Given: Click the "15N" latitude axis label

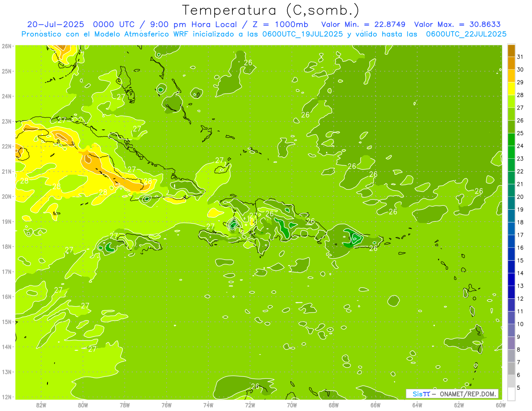Looking at the screenshot, I should click(6, 321).
